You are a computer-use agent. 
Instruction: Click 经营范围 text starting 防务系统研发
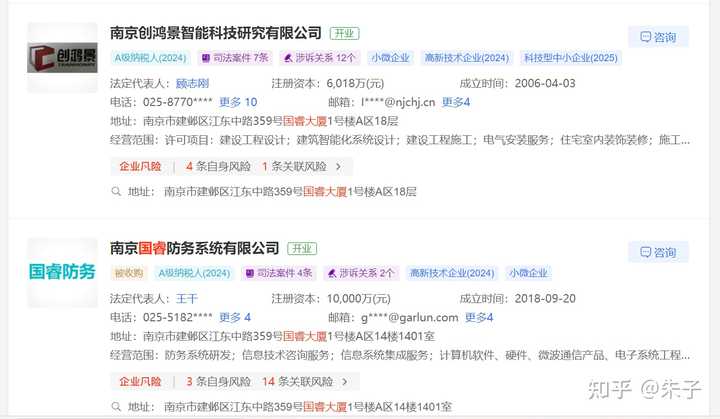coord(427,355)
